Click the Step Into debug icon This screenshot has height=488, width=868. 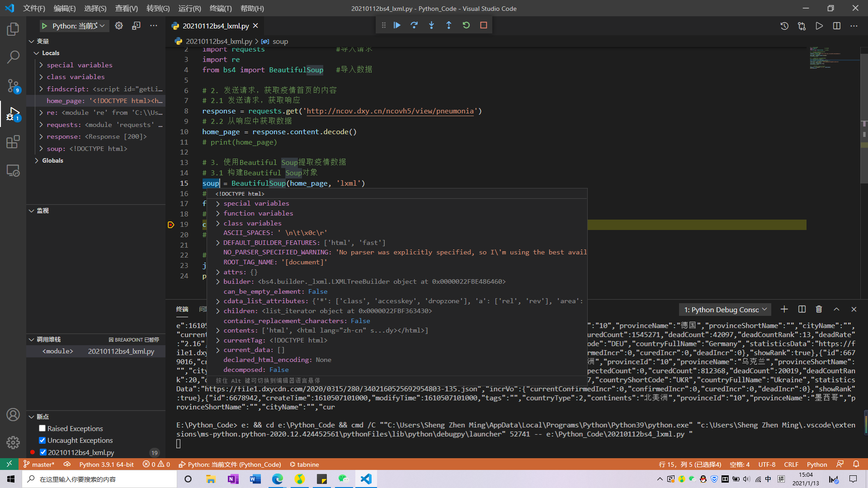(431, 25)
